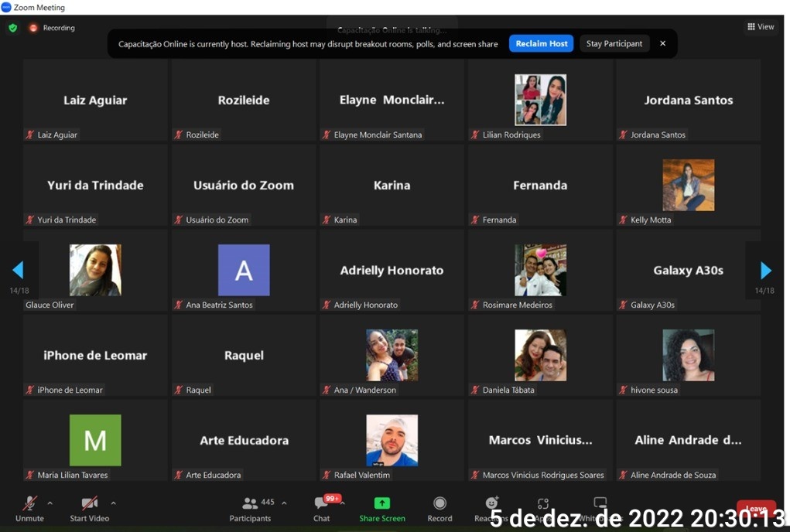Open the Reactions smiley menu
Viewport: 790px width, 532px height.
[x=491, y=504]
